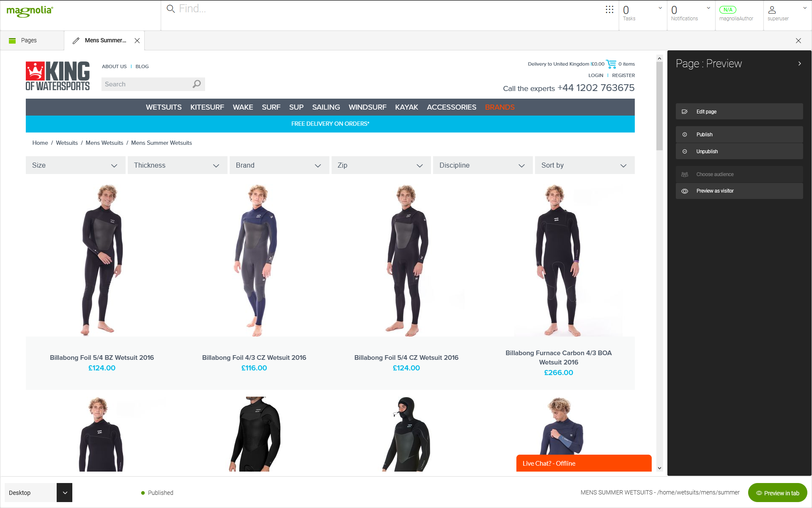Select the Edit page pencil icon
The width and height of the screenshot is (812, 508).
tap(685, 111)
